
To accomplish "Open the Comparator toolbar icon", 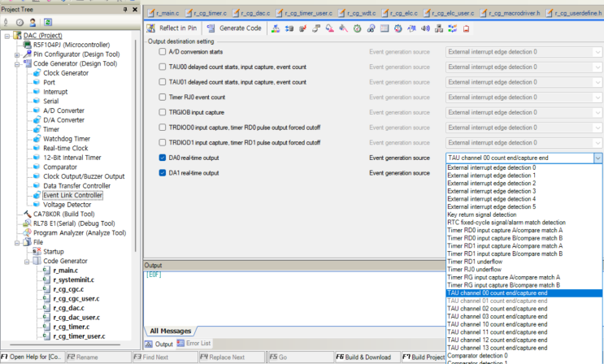I will click(411, 28).
